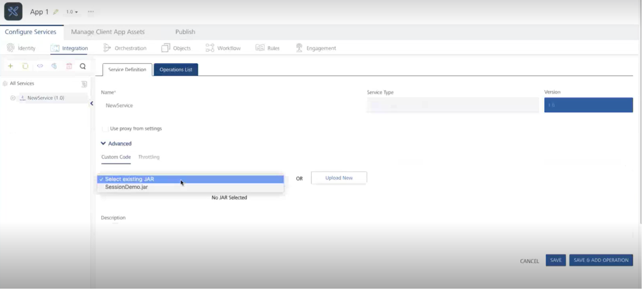The width and height of the screenshot is (644, 291).
Task: Select the Custom Code sub-tab
Action: 116,157
